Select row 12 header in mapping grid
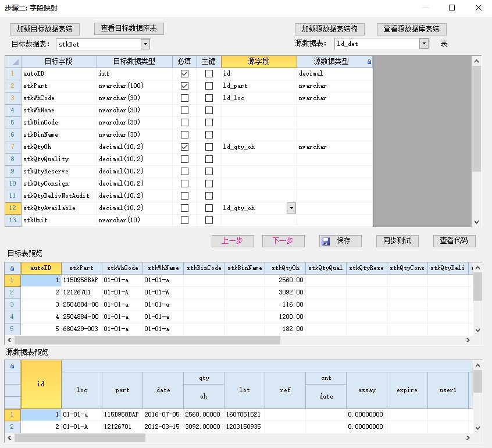Screen dimensions: 492x448 pos(13,208)
